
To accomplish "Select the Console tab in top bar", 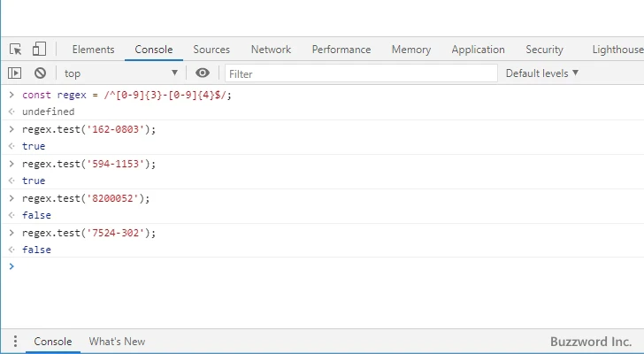I will pyautogui.click(x=154, y=50).
